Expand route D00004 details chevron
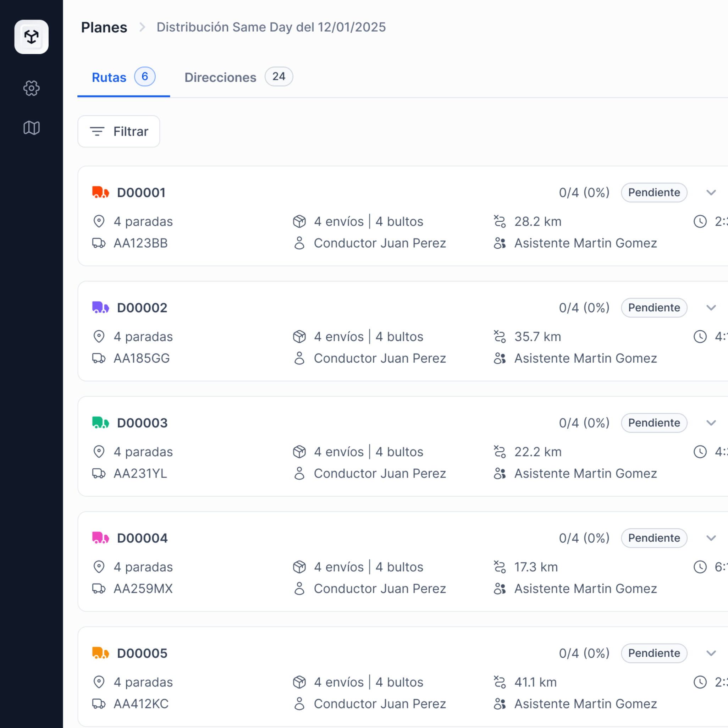The image size is (728, 728). click(x=711, y=538)
